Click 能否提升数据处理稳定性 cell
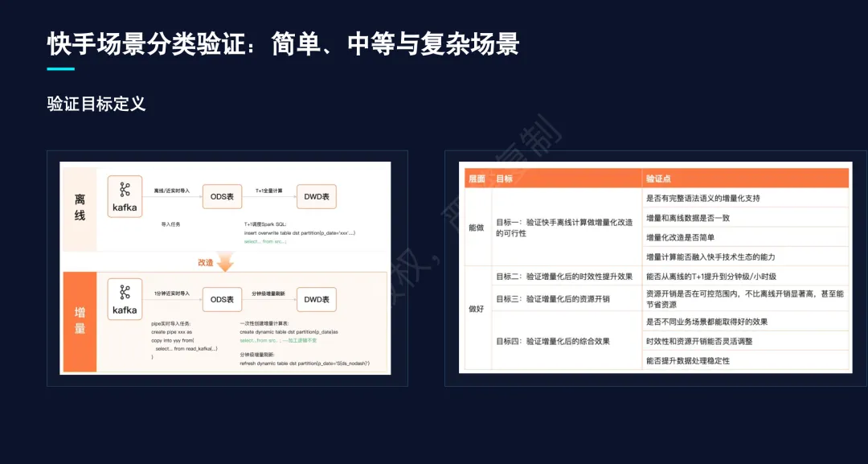Viewport: 868px width, 464px height. coord(745,360)
